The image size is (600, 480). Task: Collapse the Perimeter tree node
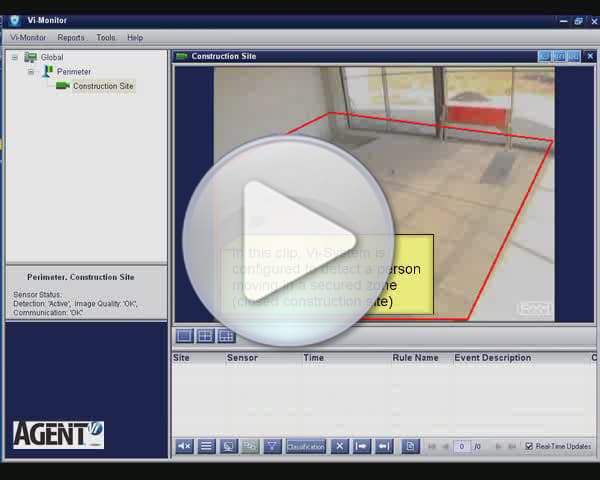click(x=31, y=72)
